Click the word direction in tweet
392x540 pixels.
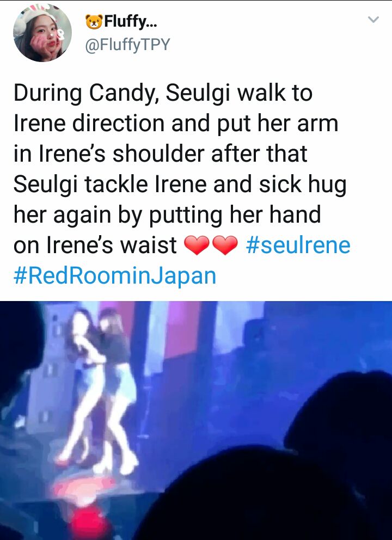point(118,124)
